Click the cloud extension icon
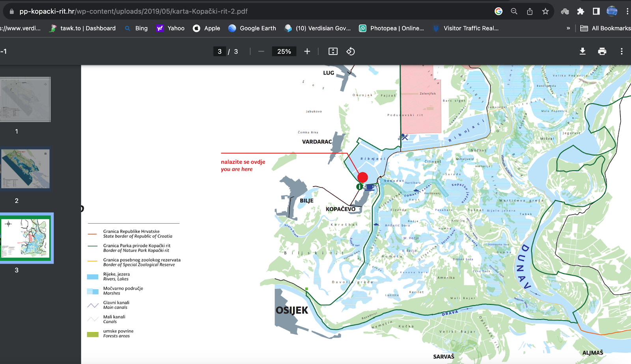This screenshot has height=364, width=631. pos(565,11)
